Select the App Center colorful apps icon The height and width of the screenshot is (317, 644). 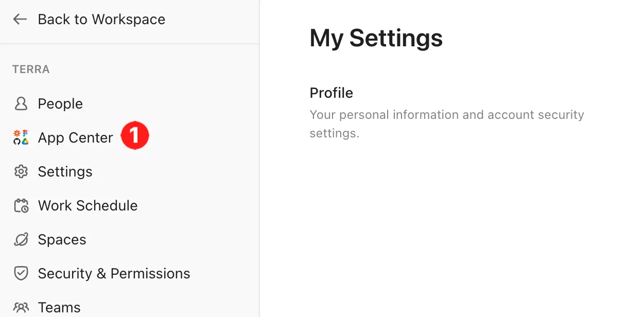point(21,137)
